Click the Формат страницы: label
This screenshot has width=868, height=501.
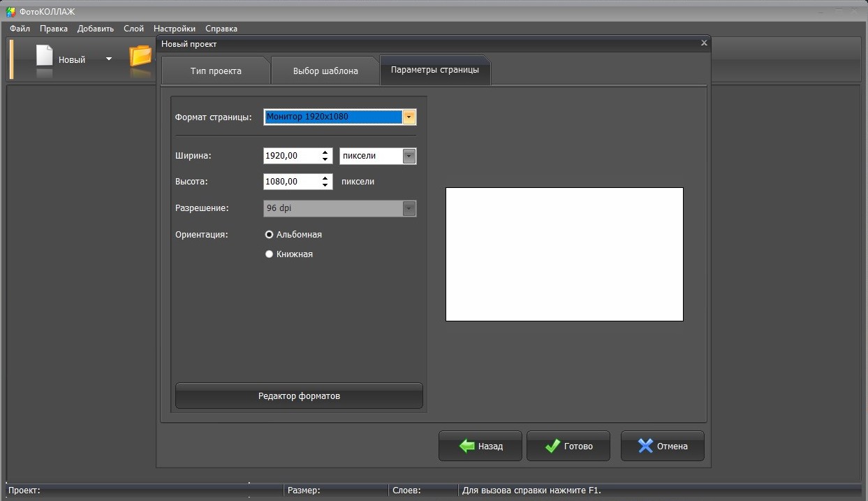[214, 117]
